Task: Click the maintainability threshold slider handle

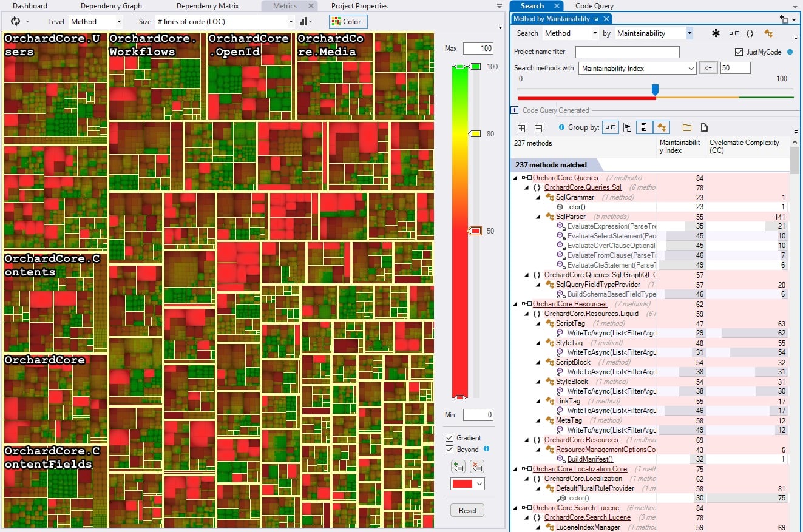Action: (655, 90)
